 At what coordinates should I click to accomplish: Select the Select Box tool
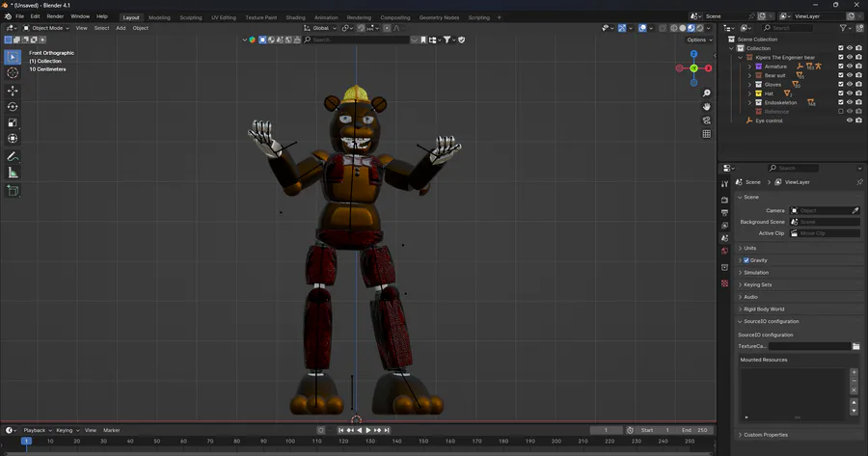[13, 57]
